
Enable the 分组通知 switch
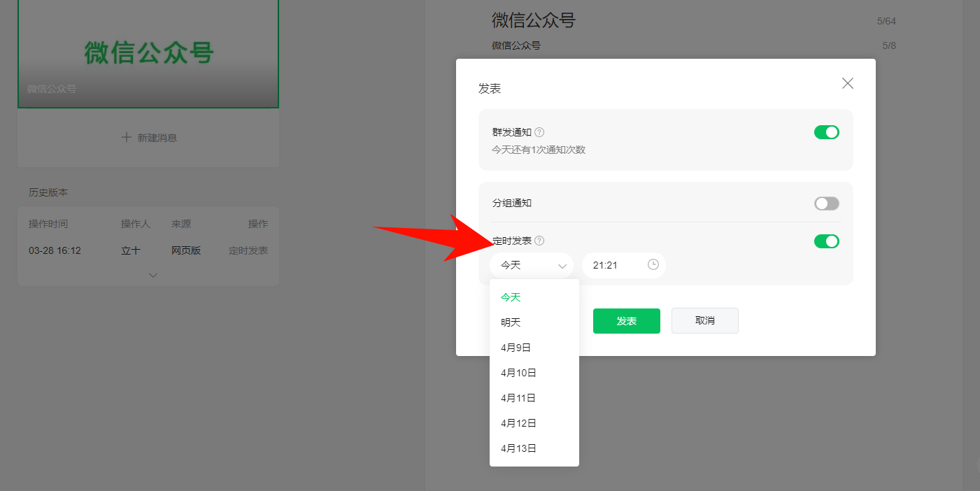[827, 204]
